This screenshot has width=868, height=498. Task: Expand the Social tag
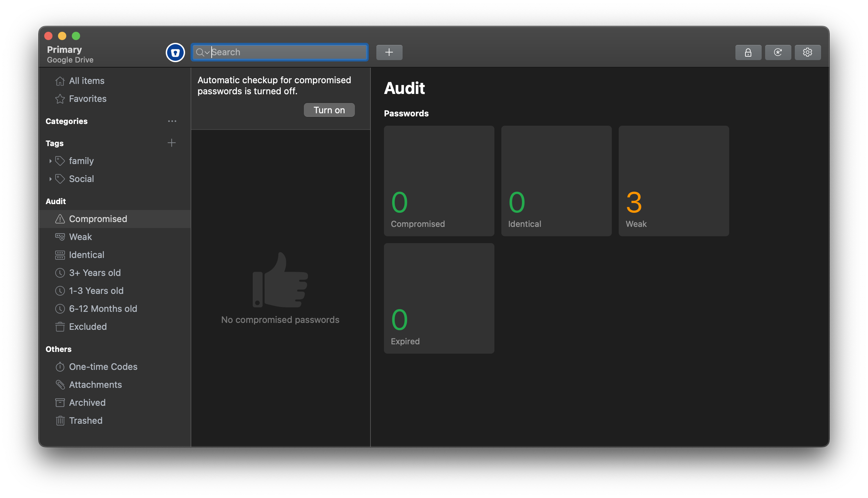[x=50, y=179]
